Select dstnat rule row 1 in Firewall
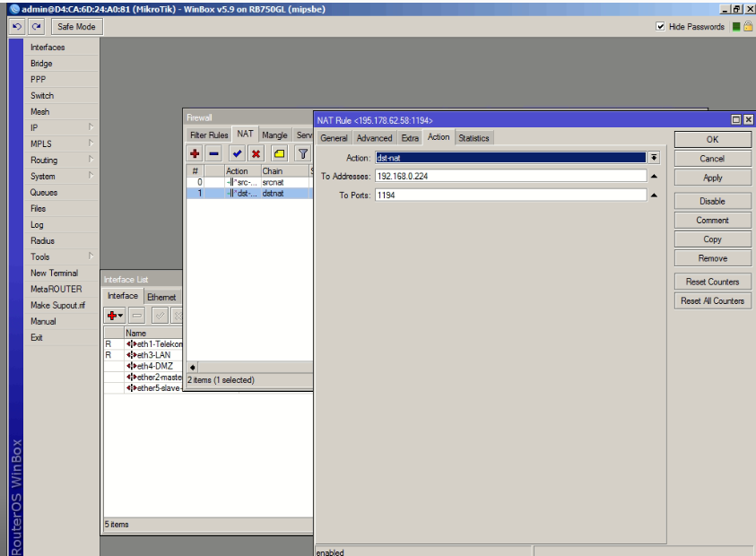This screenshot has width=756, height=556. point(249,194)
